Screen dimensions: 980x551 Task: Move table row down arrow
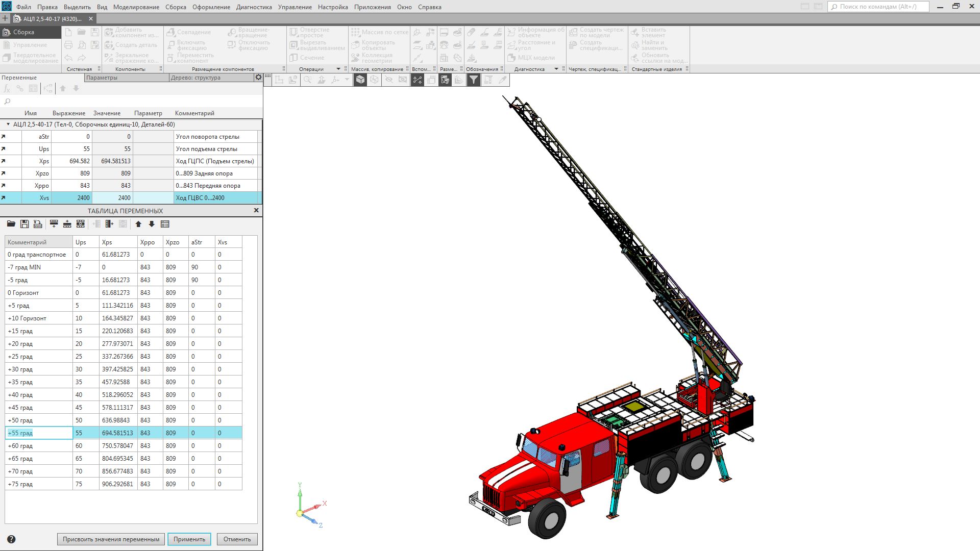tap(152, 224)
